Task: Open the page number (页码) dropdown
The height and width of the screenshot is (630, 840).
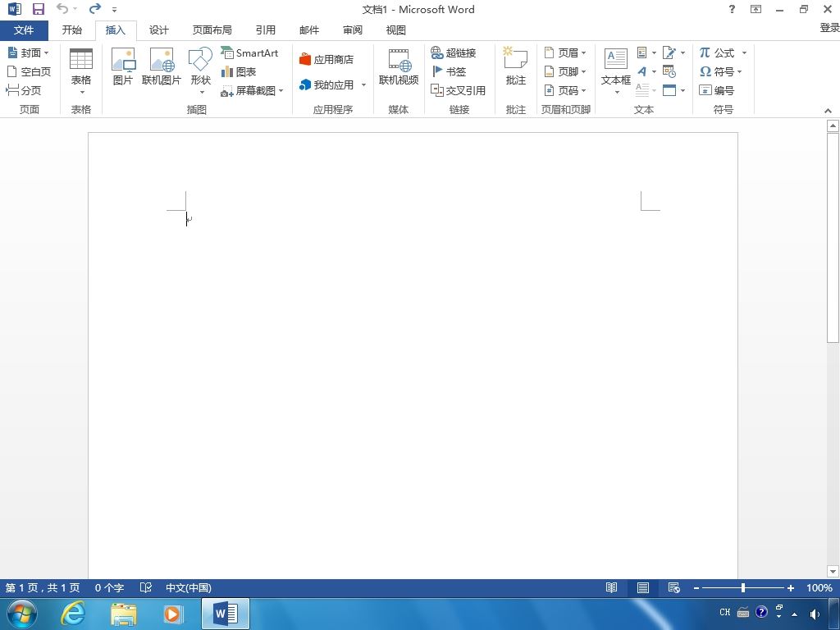Action: [x=565, y=90]
